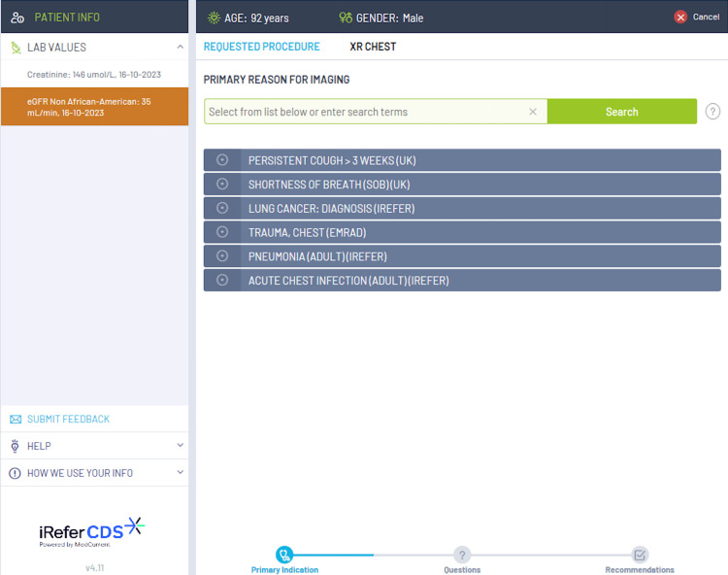This screenshot has width=728, height=575.
Task: Click the green Search button
Action: click(x=621, y=112)
